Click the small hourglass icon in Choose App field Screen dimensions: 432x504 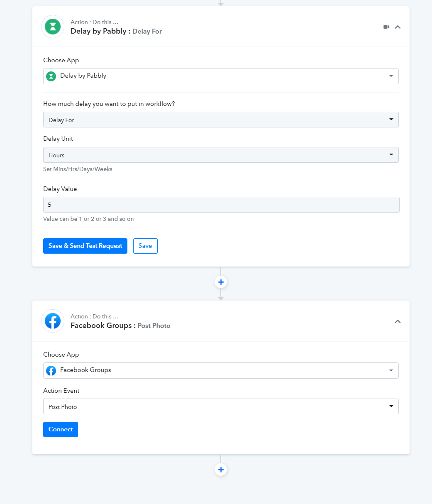(x=51, y=76)
